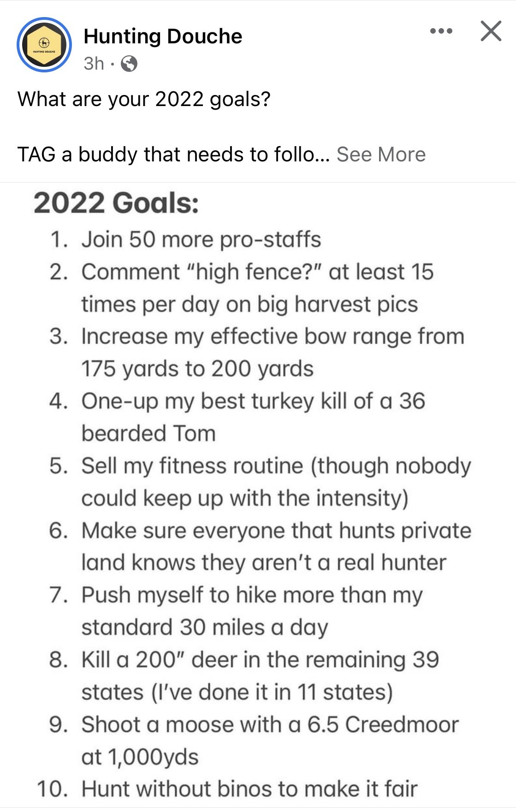The image size is (516, 812).
Task: Click the 'What are your 2022 goals?' caption
Action: [144, 100]
